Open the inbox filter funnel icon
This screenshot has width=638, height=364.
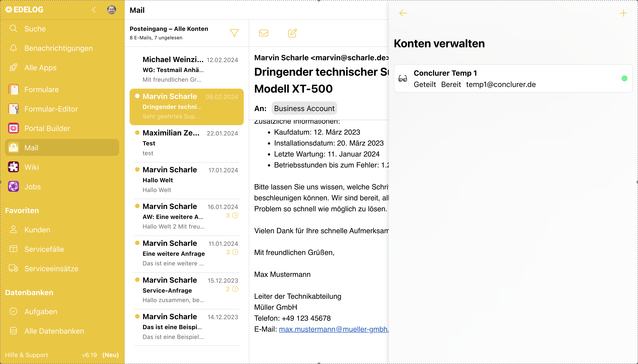click(234, 33)
